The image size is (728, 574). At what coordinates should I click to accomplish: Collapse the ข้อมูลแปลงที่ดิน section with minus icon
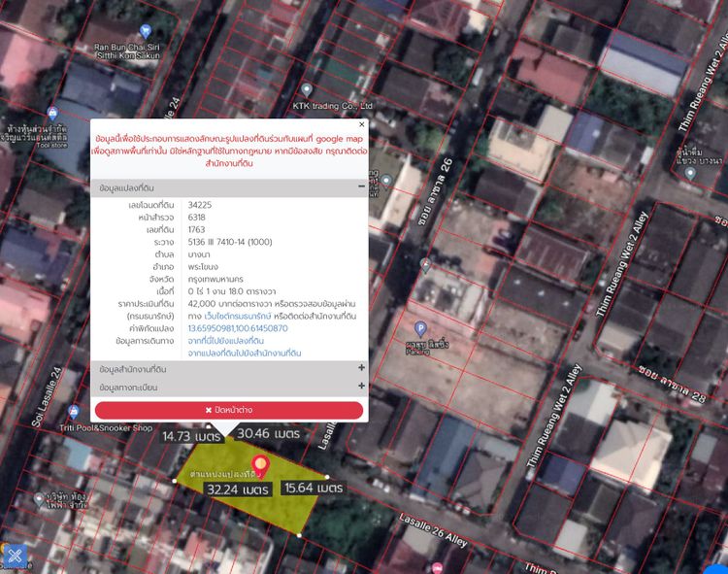[x=361, y=186]
